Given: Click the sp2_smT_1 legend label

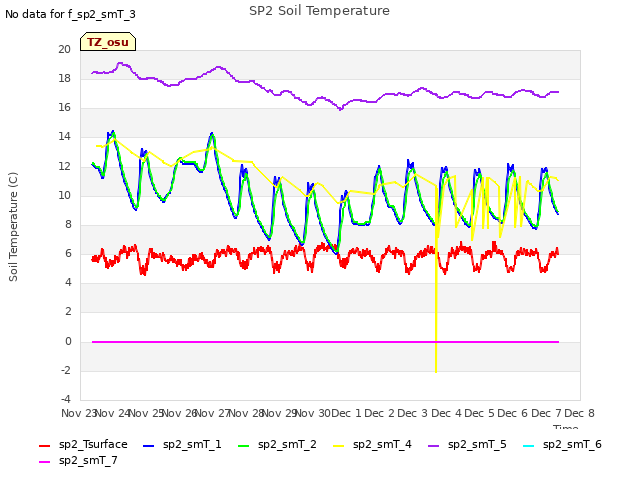Looking at the screenshot, I should [192, 444].
